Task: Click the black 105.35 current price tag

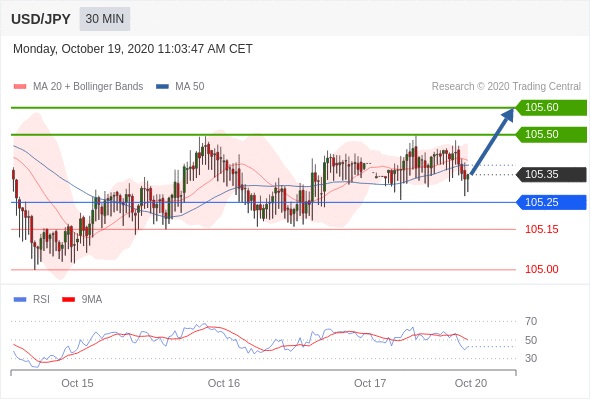Action: click(551, 175)
